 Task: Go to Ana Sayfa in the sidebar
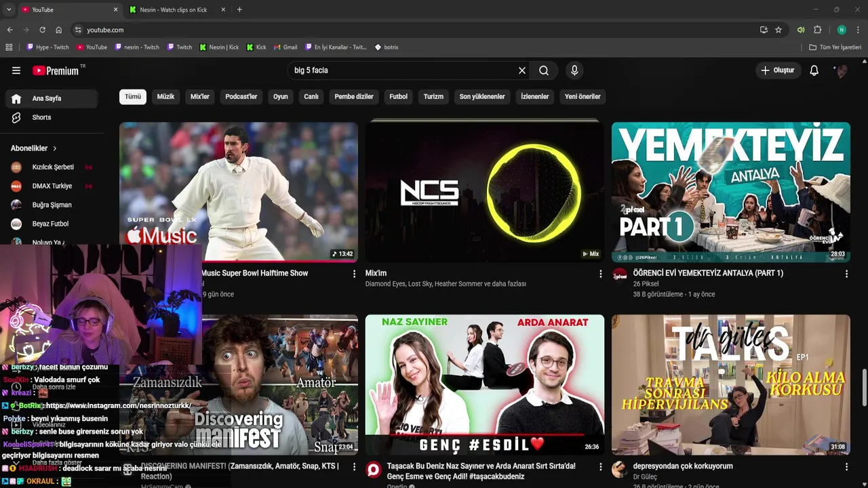coord(52,98)
